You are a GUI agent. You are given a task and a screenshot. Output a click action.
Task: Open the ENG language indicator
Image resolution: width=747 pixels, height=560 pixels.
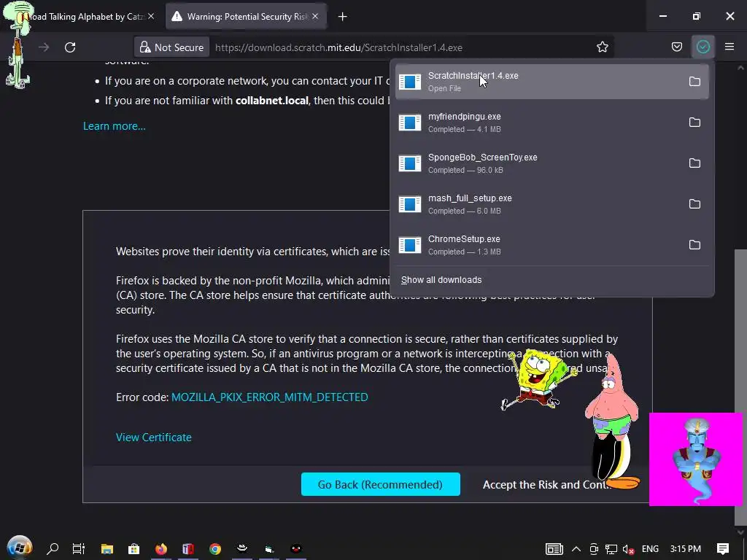[x=650, y=549]
